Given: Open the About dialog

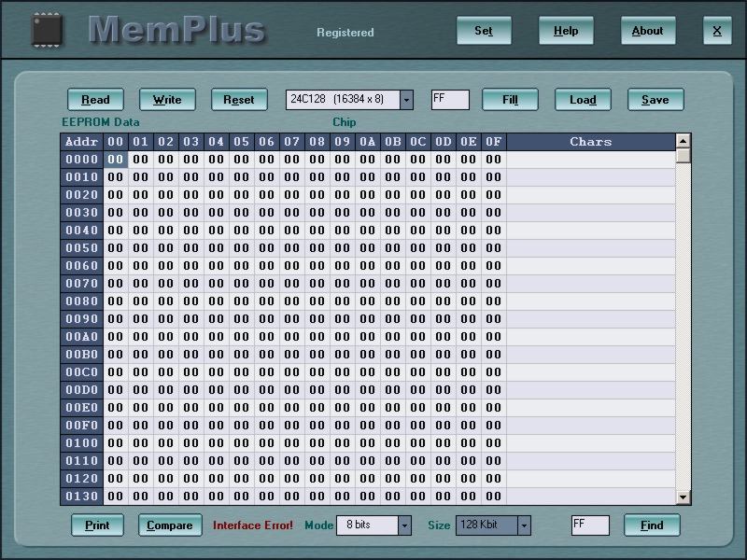Looking at the screenshot, I should (x=648, y=30).
